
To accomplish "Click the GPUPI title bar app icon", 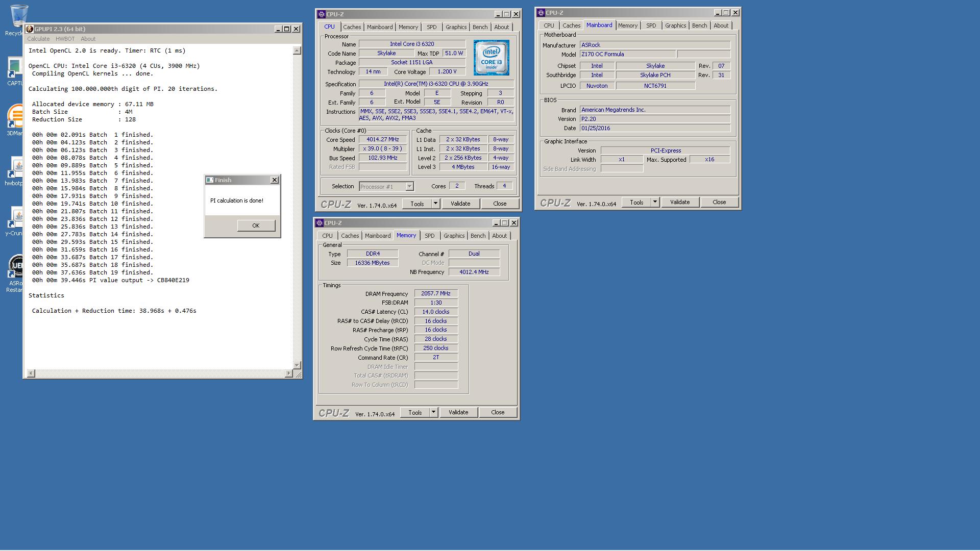I will coord(30,29).
